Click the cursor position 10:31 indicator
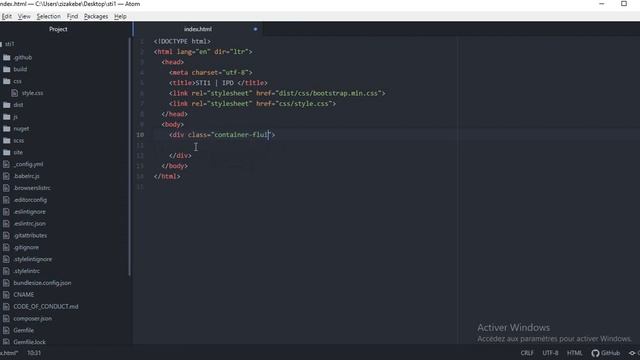 coord(34,353)
